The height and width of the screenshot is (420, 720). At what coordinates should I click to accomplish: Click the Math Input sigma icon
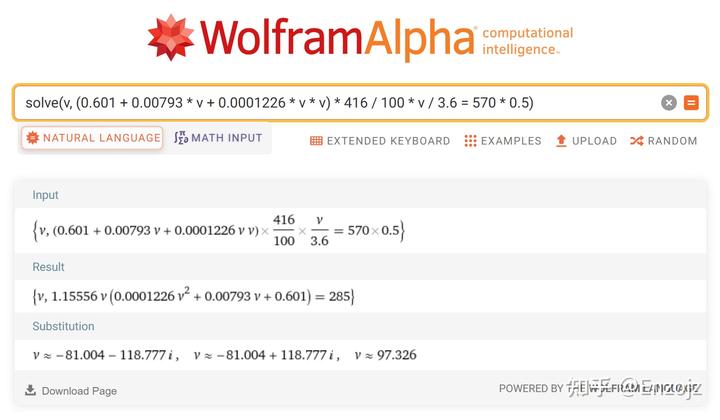point(181,138)
